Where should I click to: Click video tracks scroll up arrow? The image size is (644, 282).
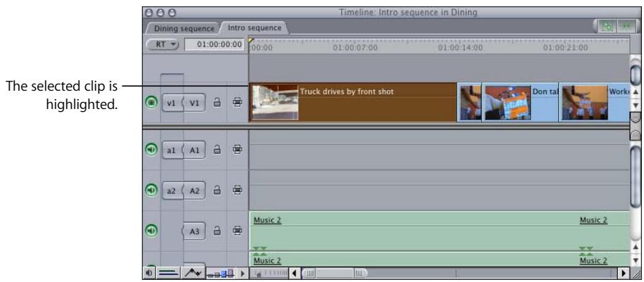(x=636, y=93)
